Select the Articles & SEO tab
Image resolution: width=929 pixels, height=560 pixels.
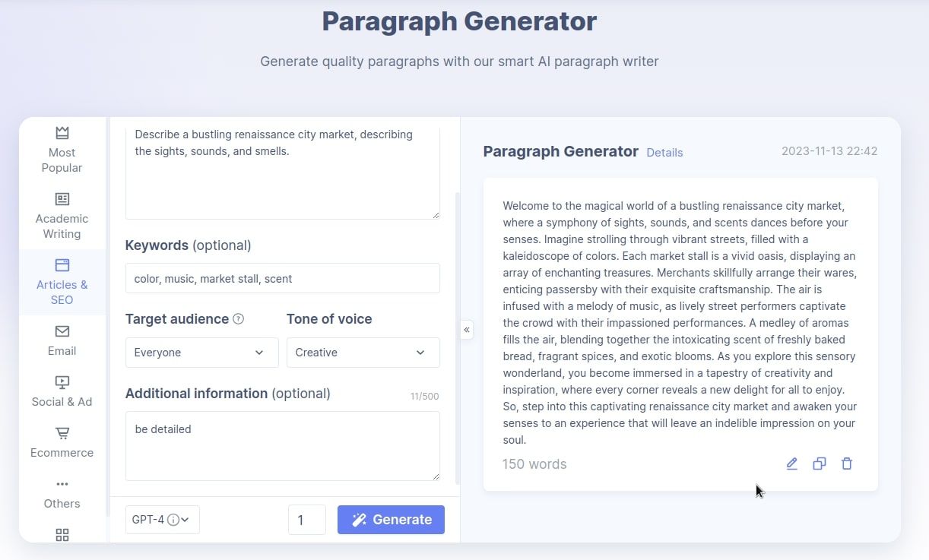click(x=62, y=282)
